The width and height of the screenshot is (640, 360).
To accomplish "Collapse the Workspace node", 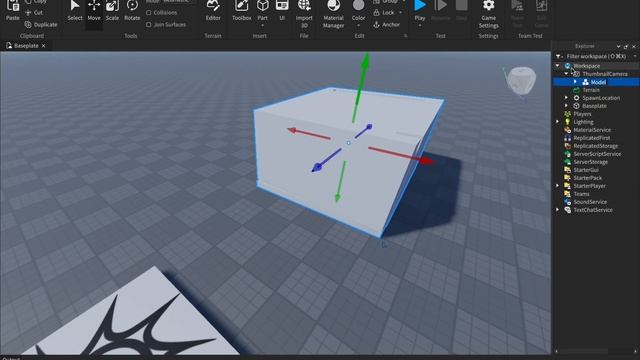I will coord(558,66).
